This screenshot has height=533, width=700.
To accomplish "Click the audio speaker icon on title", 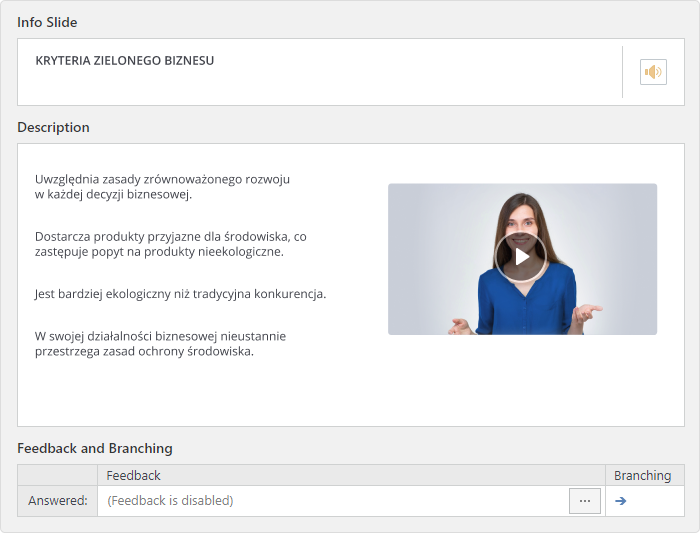I will click(x=653, y=72).
